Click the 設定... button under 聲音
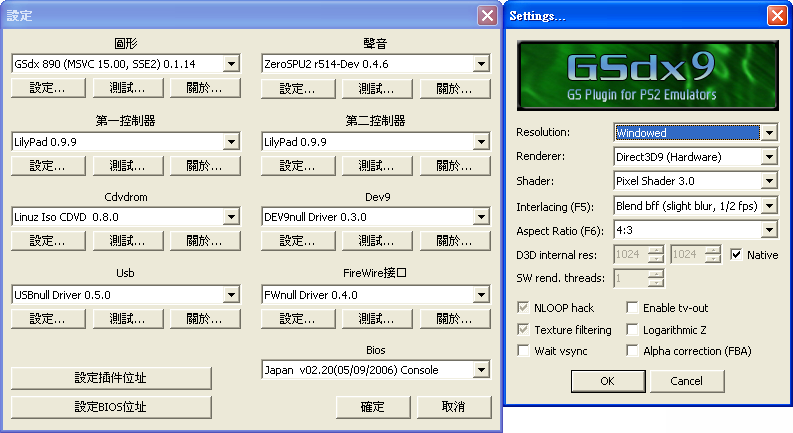 pos(298,89)
